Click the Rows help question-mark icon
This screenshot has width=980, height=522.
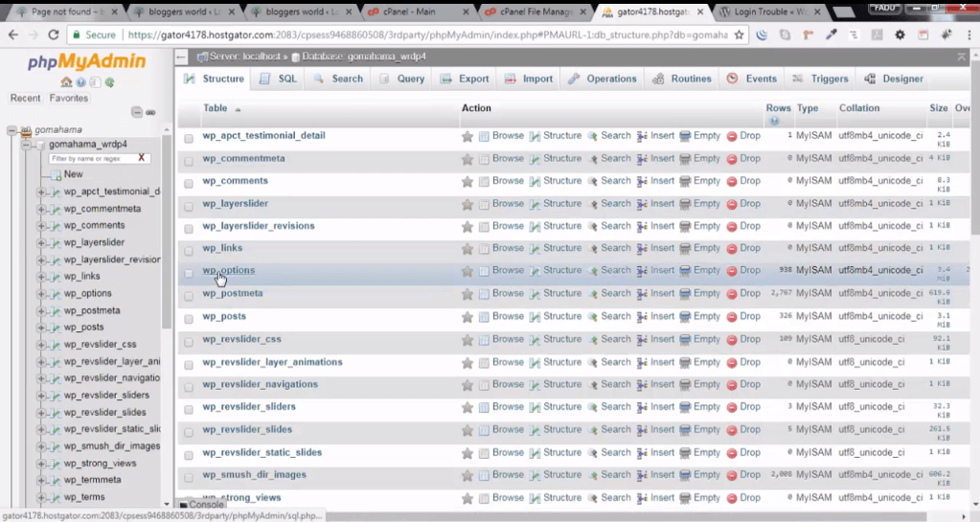pos(774,121)
